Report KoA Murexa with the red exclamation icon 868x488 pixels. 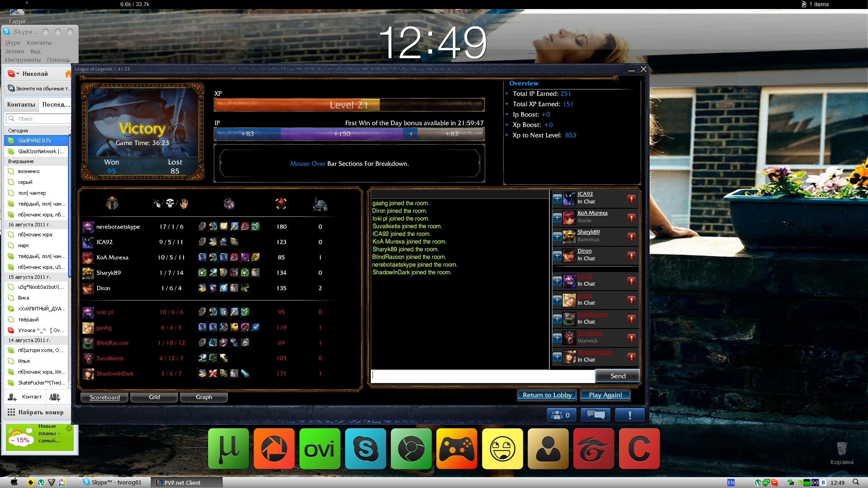pos(632,217)
